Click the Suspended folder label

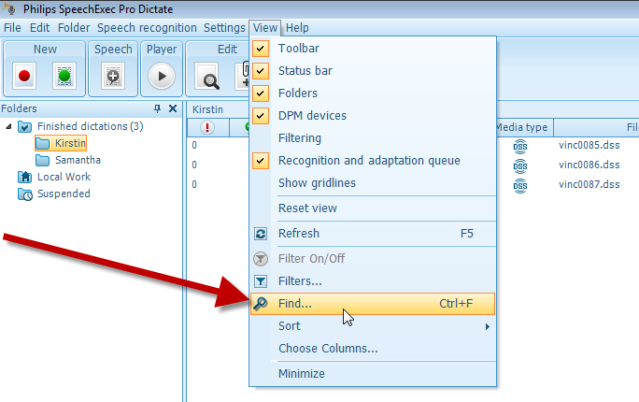click(64, 194)
